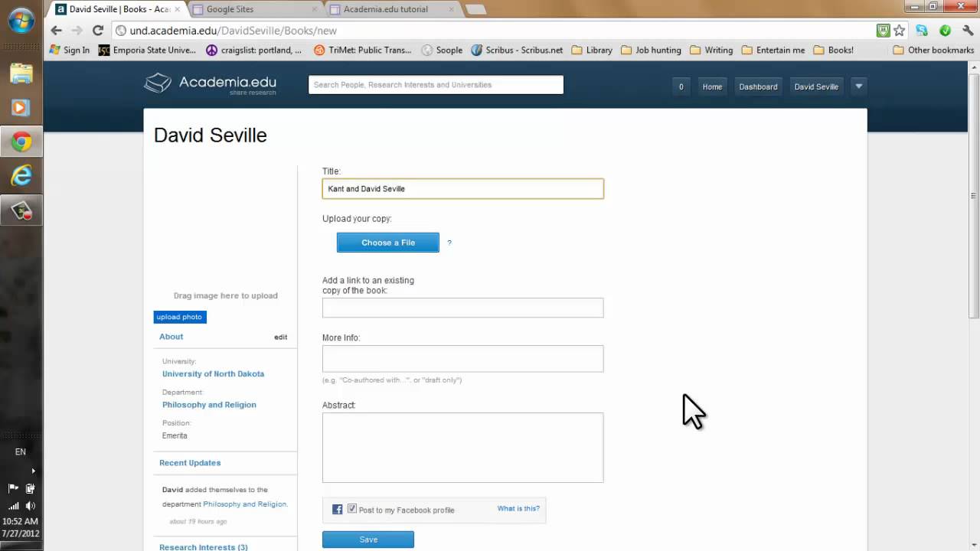Open the craigslist: portland bookmark
This screenshot has width=980, height=551.
[x=253, y=50]
